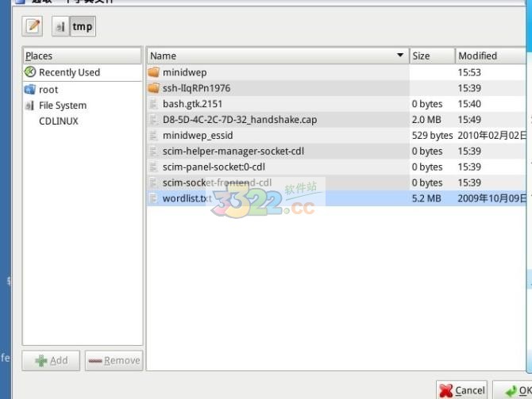Select D8-5D-4C-2C-7D-32_handshake.cap file

(x=240, y=120)
